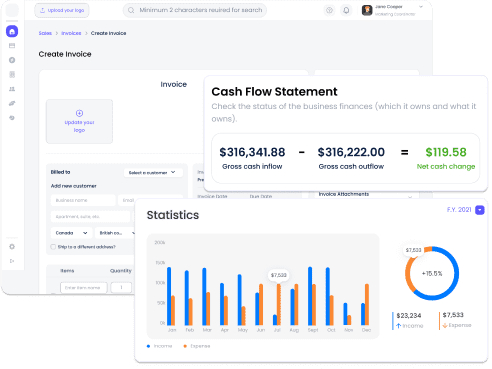Expand the British Columbia province dropdown

point(115,233)
